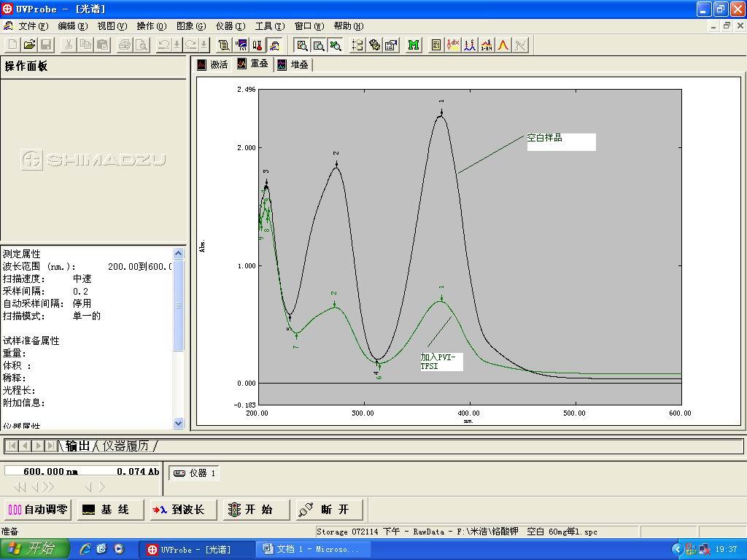
Task: Switch to the 激活 view tab
Action: click(x=212, y=64)
